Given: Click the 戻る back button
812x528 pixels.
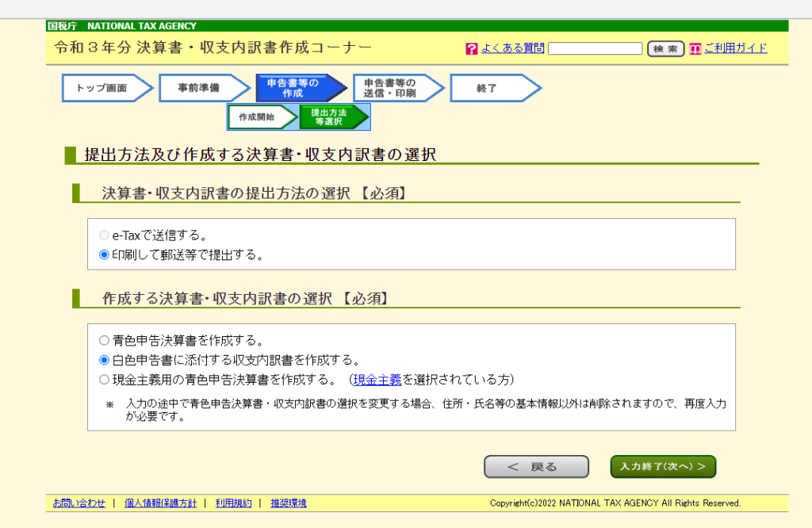Looking at the screenshot, I should (536, 466).
